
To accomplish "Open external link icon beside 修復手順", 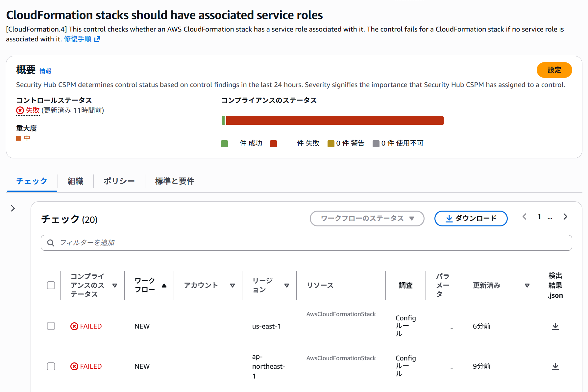I will point(97,39).
